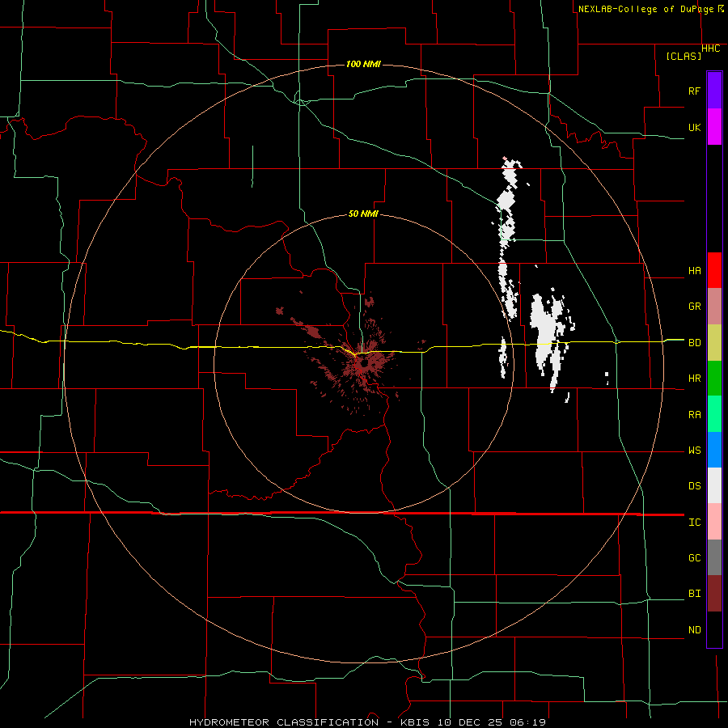The height and width of the screenshot is (728, 728).
Task: Click the BI dark red legend swatch
Action: (x=714, y=594)
